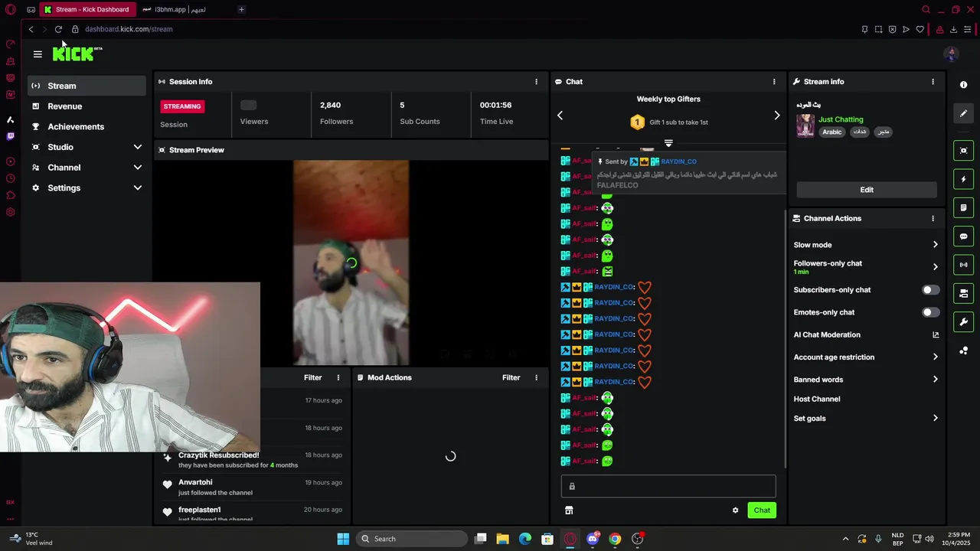Click the info icon in right toolbar

[x=964, y=85]
